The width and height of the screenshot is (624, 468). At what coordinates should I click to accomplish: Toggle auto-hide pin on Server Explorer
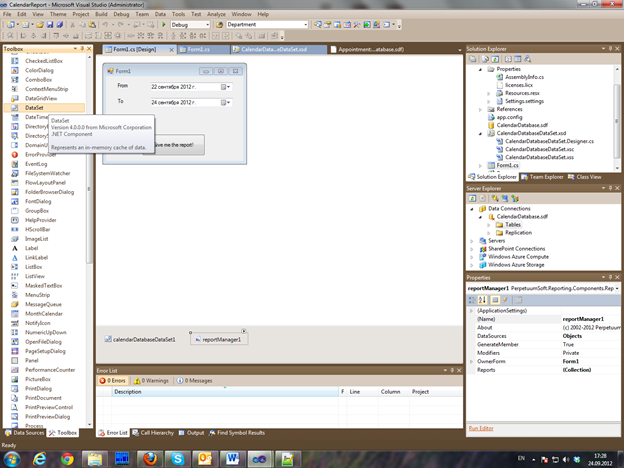(610, 188)
